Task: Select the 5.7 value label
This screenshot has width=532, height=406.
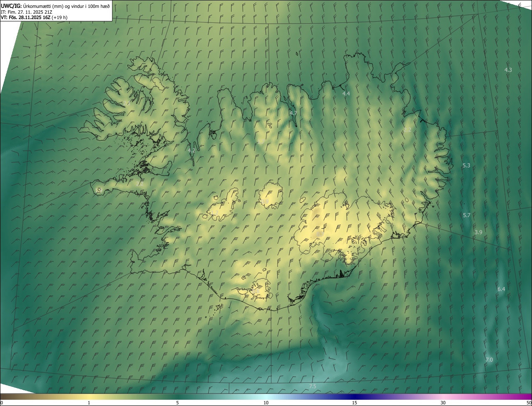Action: tap(466, 215)
